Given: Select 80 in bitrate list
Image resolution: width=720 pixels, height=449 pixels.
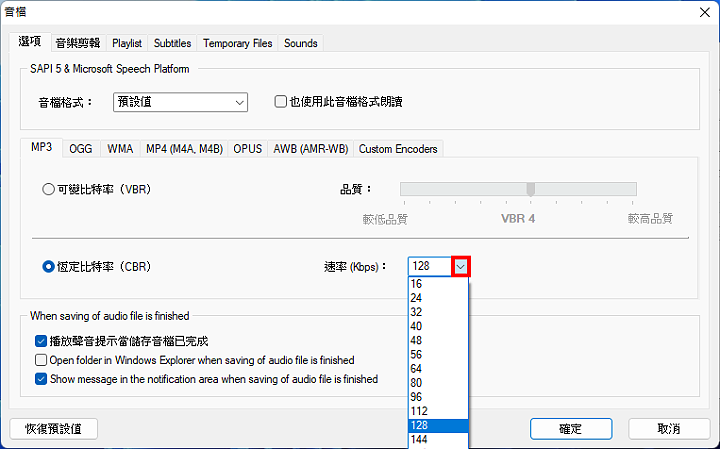Looking at the screenshot, I should pyautogui.click(x=438, y=383).
